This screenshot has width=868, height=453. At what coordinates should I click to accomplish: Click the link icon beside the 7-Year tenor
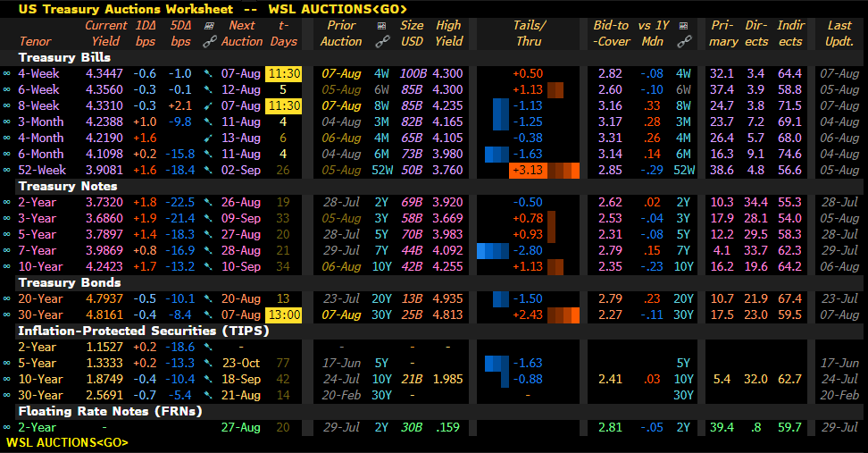(x=6, y=250)
